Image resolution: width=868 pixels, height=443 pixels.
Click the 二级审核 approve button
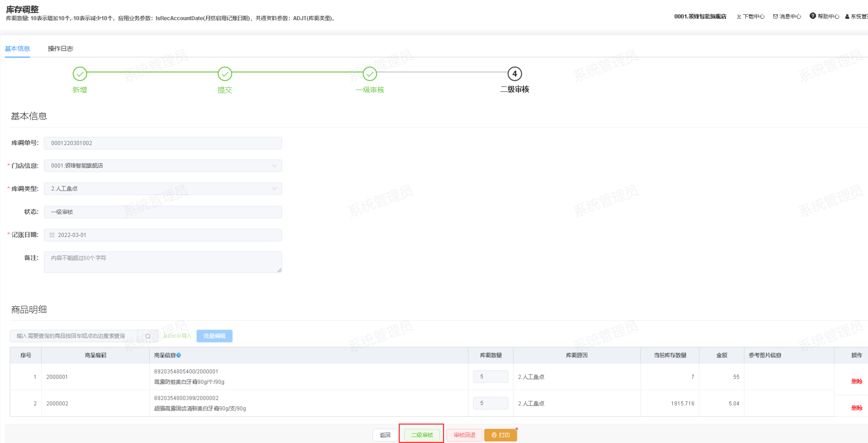422,435
